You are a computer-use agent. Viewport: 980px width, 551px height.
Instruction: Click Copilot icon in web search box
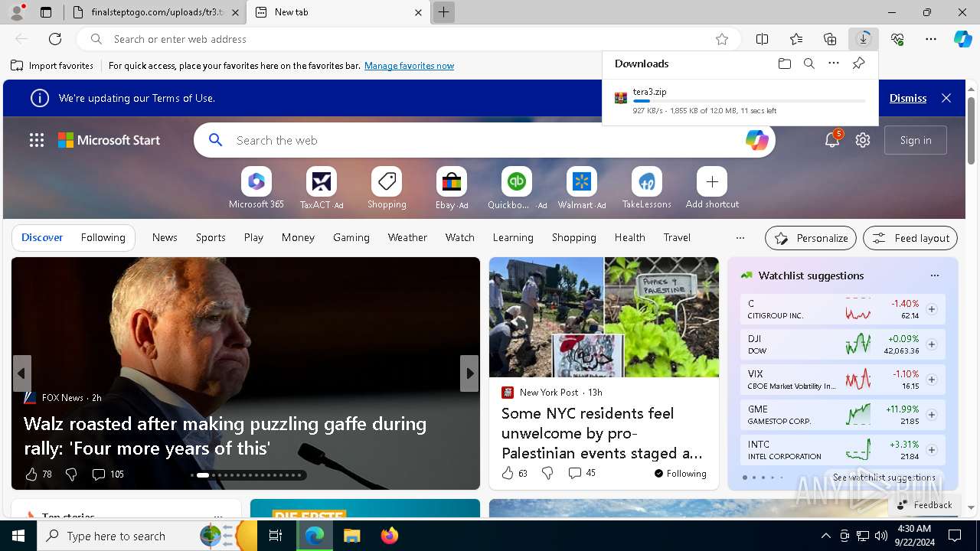click(756, 140)
